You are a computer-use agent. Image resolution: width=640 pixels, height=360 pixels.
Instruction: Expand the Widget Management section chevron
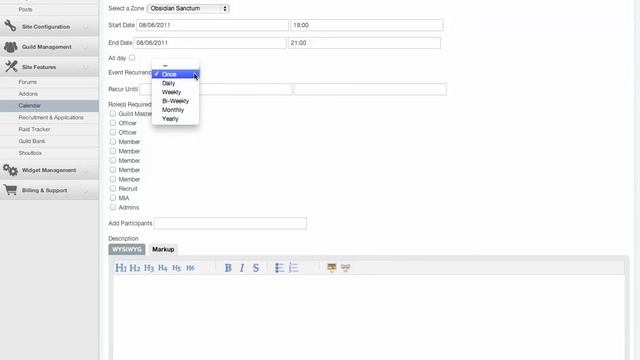coord(86,171)
